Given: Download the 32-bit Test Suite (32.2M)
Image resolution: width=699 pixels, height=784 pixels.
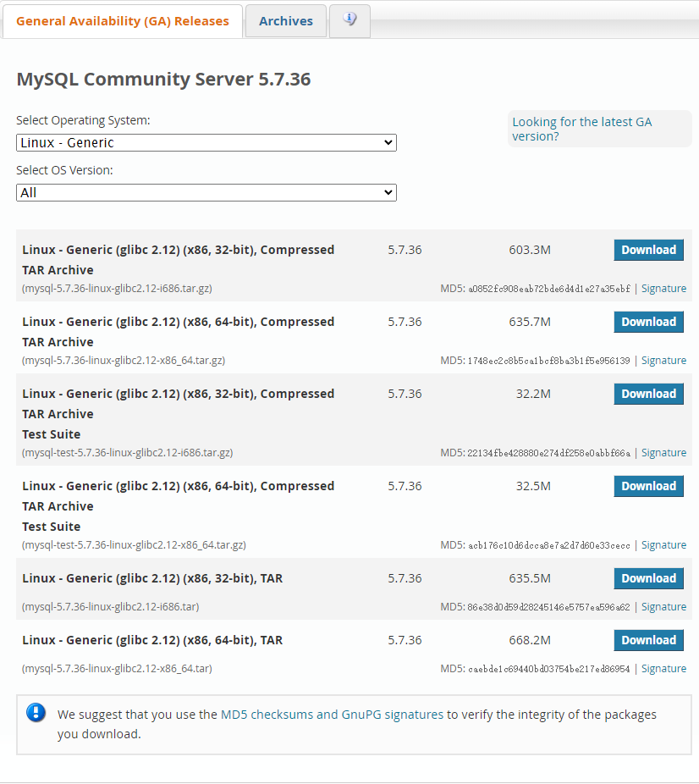Looking at the screenshot, I should [x=648, y=394].
